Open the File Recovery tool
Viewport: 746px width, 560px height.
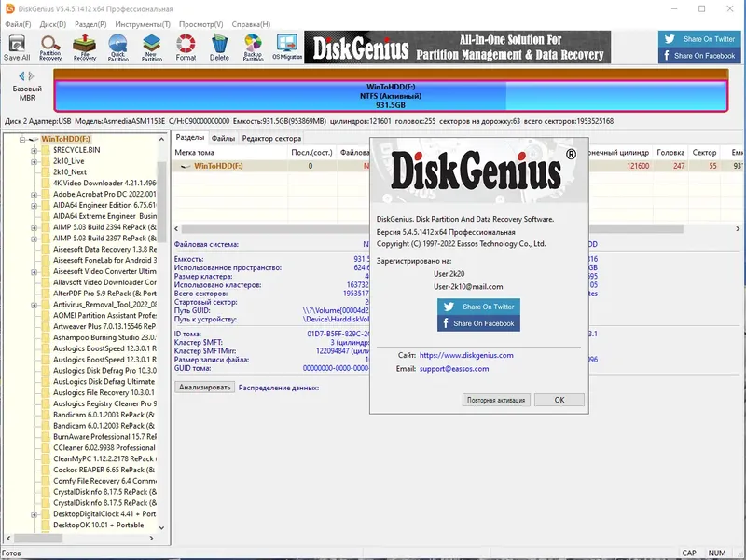[86, 48]
